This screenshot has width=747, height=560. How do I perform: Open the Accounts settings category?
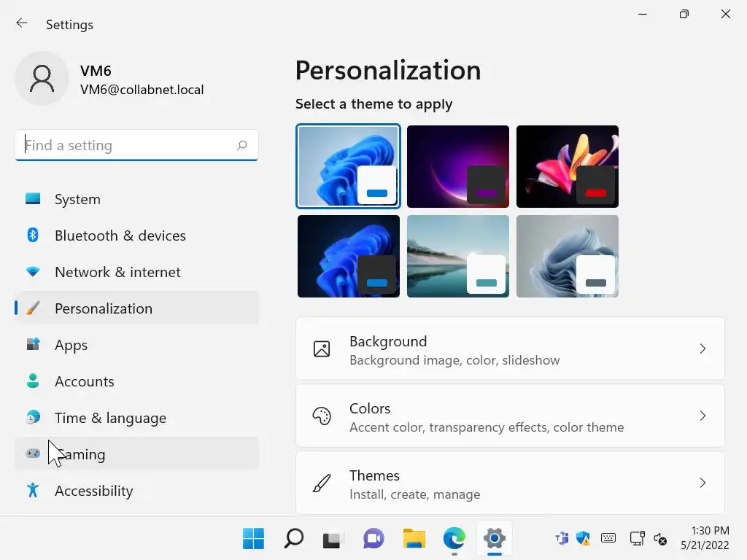(x=136, y=381)
